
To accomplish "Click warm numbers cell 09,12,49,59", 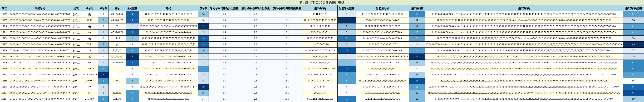I will coord(117,14).
